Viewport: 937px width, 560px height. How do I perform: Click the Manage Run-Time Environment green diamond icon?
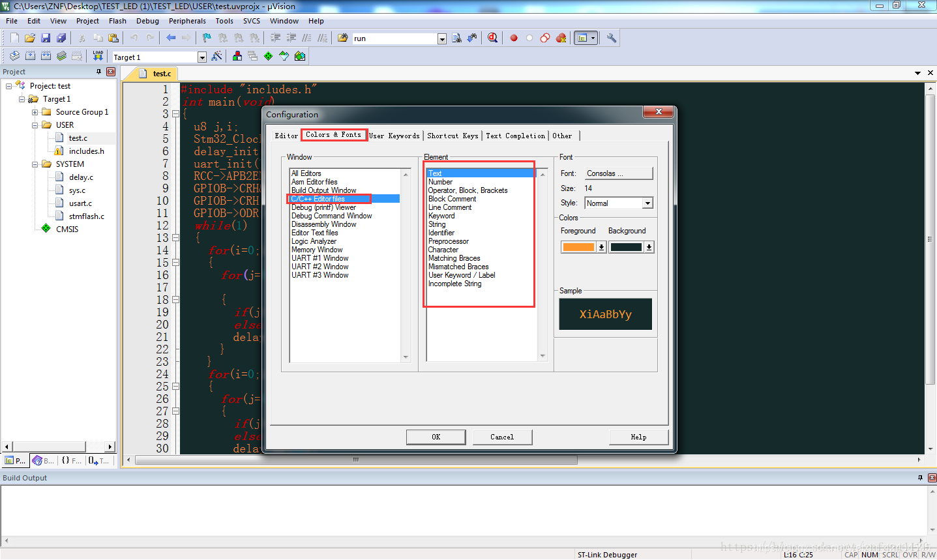click(268, 56)
